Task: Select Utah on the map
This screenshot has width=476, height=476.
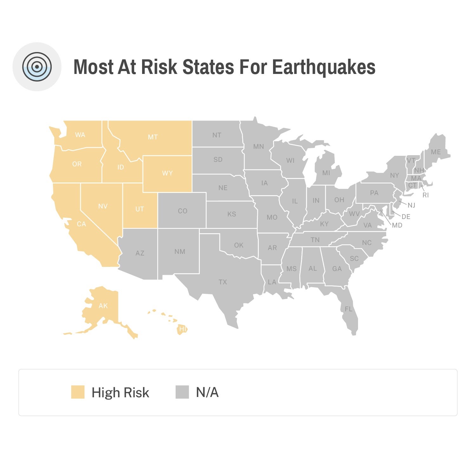Action: (140, 209)
